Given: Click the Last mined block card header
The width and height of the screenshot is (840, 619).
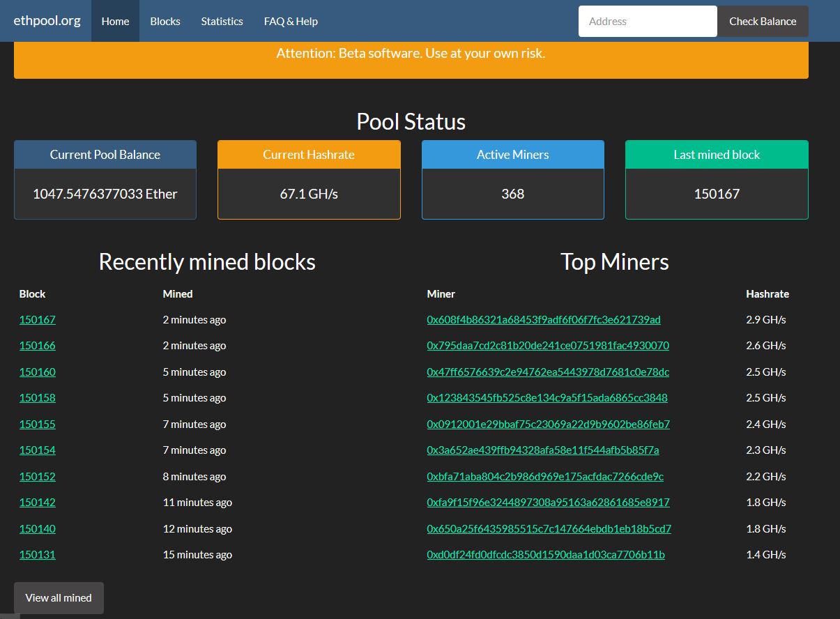Looking at the screenshot, I should [x=717, y=155].
